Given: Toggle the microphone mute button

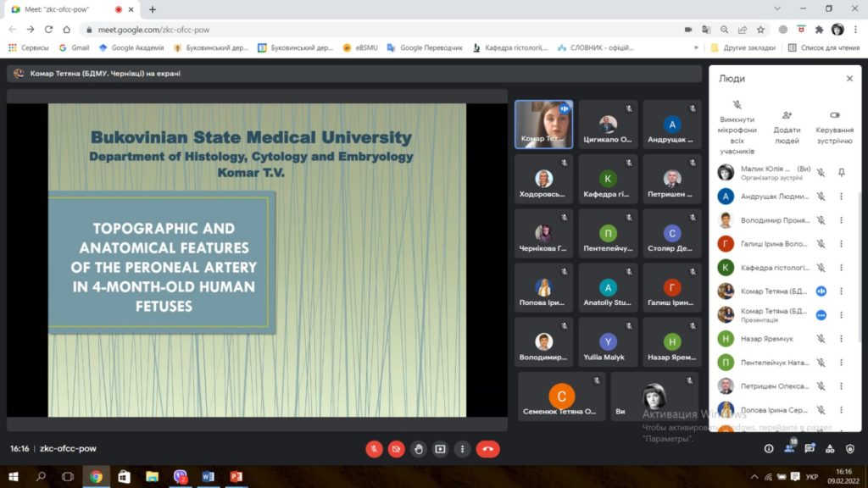Looking at the screenshot, I should (374, 449).
